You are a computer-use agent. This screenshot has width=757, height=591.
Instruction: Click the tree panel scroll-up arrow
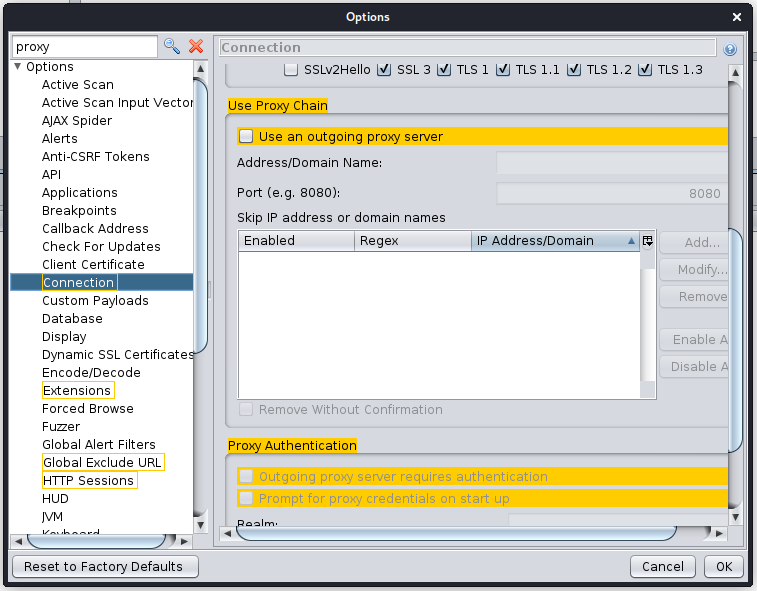[201, 66]
